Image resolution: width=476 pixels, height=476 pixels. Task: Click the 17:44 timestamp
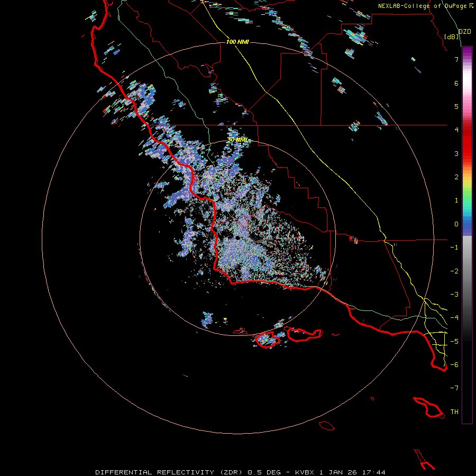374,472
